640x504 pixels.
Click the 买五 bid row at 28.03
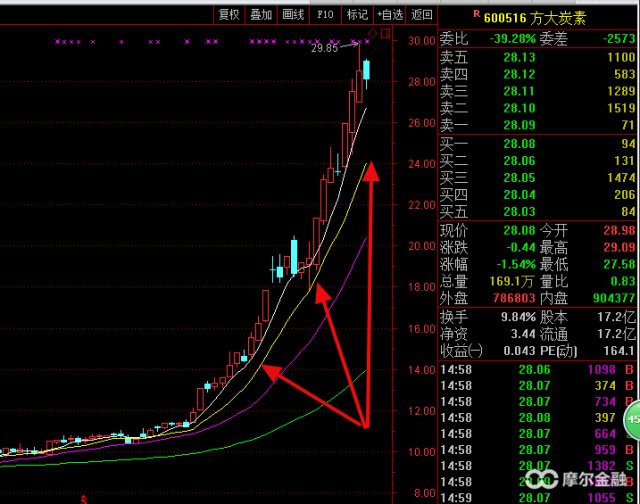tap(538, 211)
